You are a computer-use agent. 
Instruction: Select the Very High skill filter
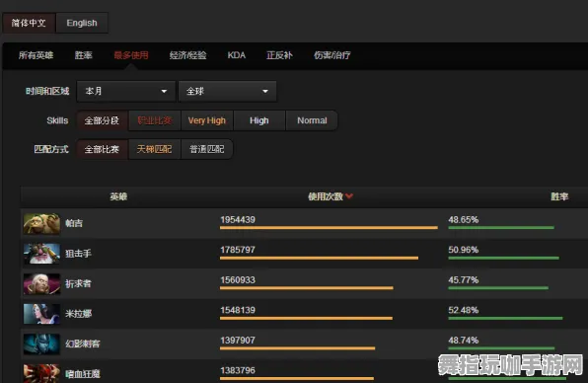point(207,120)
